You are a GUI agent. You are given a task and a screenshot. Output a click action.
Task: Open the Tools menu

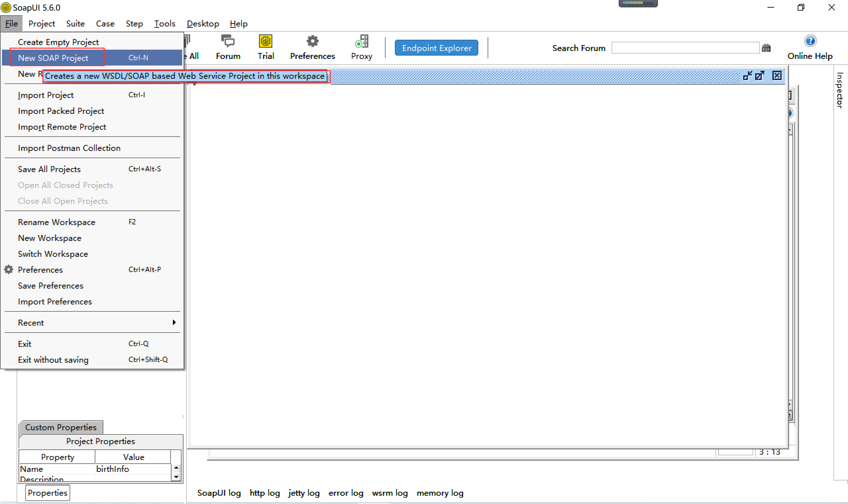(x=165, y=23)
